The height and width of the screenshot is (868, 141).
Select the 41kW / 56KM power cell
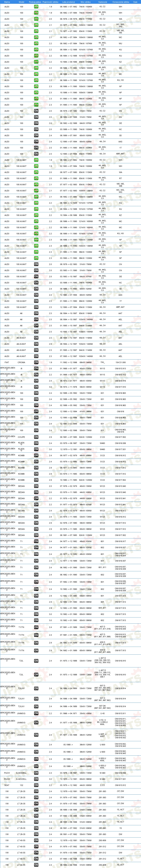click(x=85, y=411)
